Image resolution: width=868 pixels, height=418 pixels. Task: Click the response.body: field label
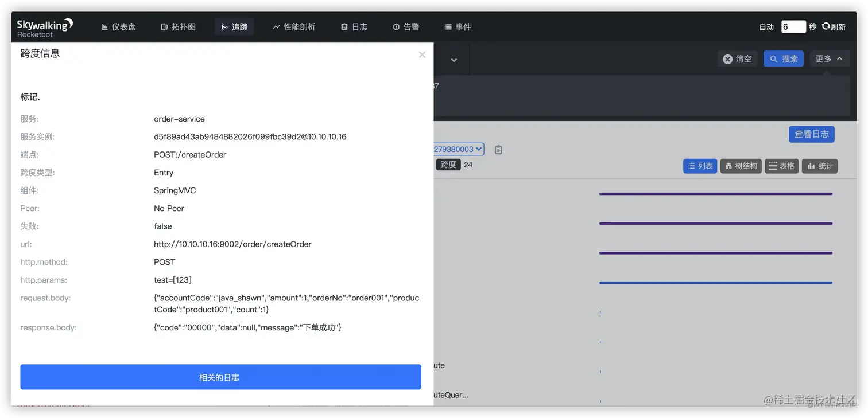point(48,328)
